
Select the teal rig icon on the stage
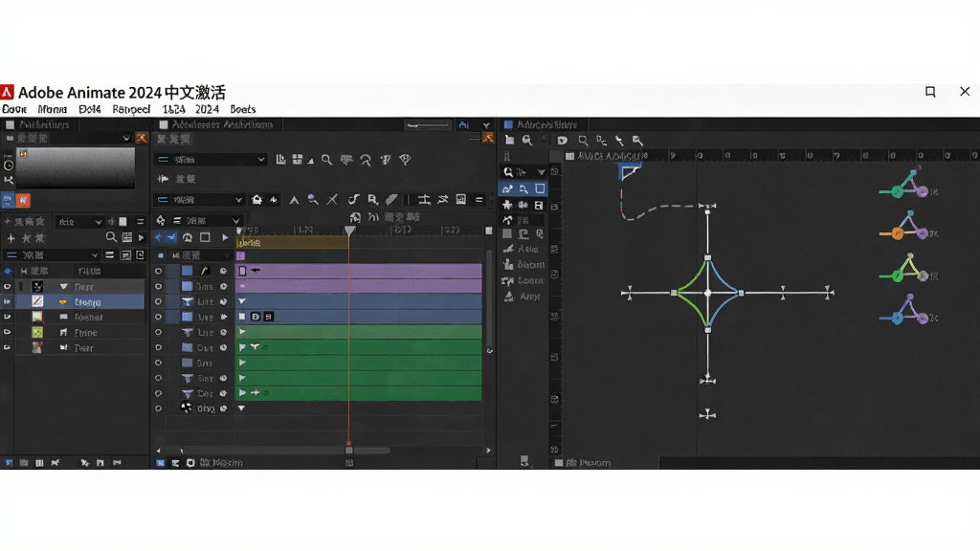click(905, 185)
